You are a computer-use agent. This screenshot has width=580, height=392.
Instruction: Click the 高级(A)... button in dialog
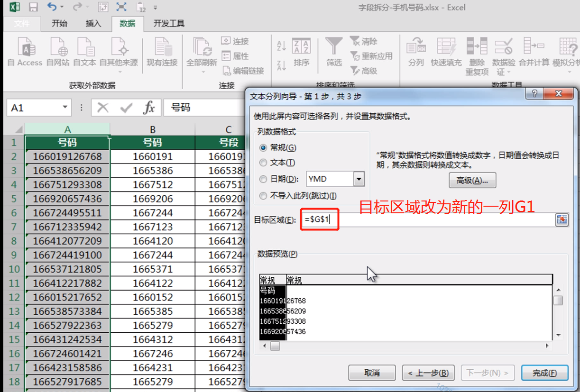(472, 181)
